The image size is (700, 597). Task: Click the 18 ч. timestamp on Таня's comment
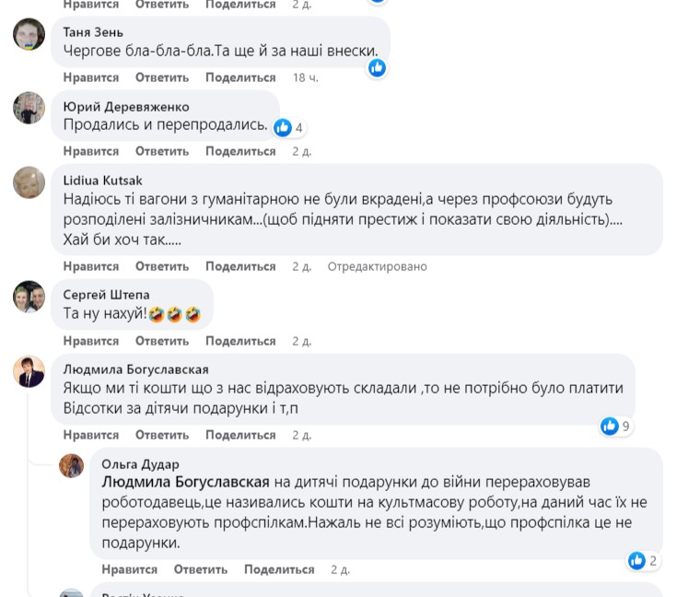coord(305,77)
